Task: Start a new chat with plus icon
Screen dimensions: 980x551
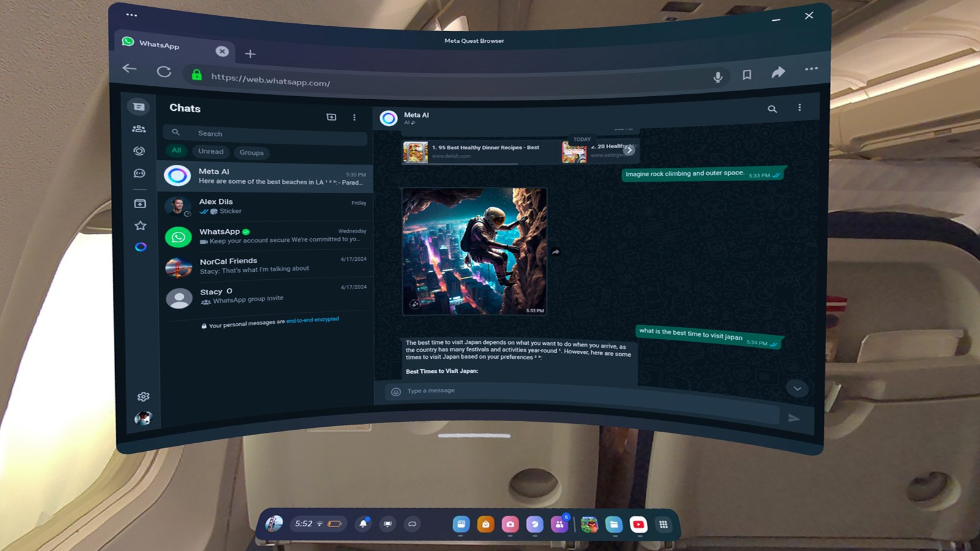Action: click(331, 117)
